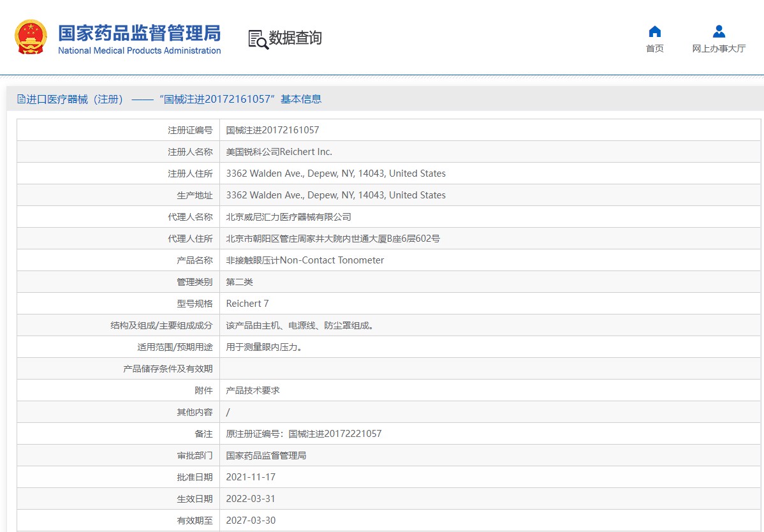The width and height of the screenshot is (764, 532).
Task: Click the 附件 row label
Action: coord(203,390)
